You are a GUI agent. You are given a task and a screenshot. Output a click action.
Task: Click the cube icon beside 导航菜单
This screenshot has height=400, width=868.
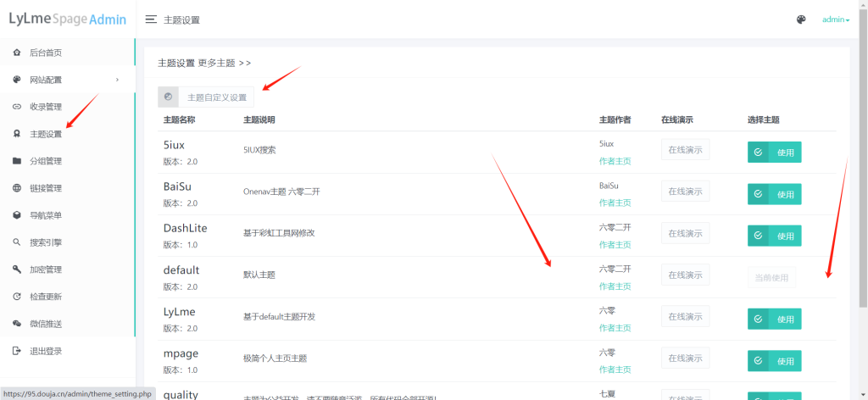tap(17, 215)
